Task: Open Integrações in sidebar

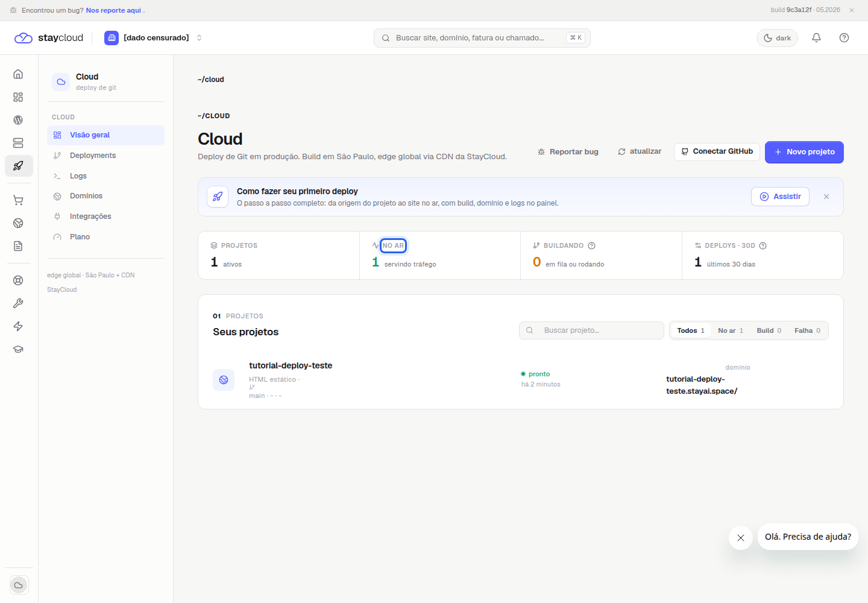Action: (x=105, y=216)
